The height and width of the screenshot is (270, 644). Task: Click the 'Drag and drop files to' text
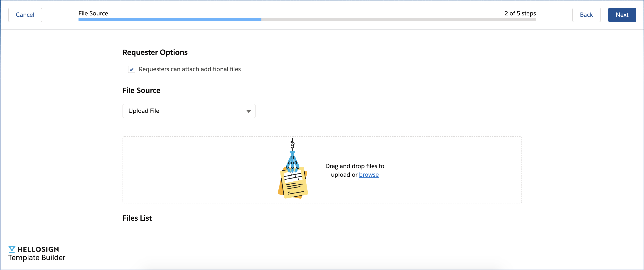click(354, 166)
